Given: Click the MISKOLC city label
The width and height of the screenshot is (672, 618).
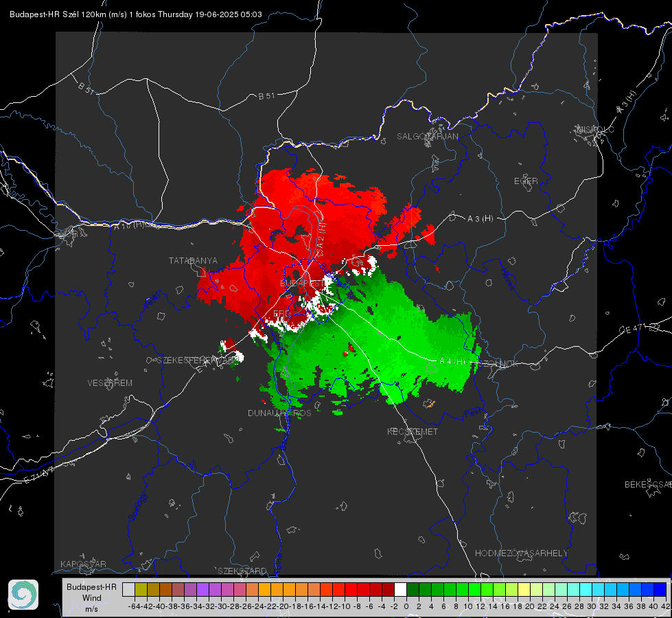Looking at the screenshot, I should tap(596, 129).
